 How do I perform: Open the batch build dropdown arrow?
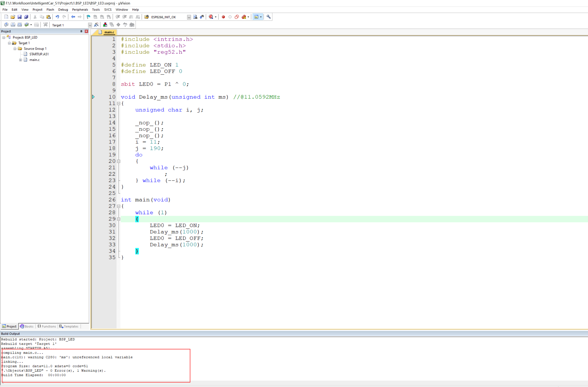point(31,25)
